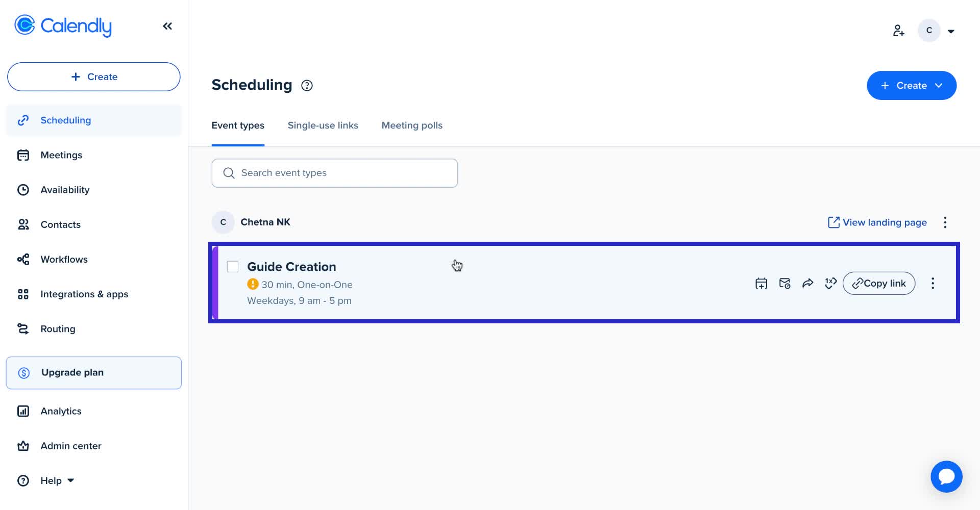The height and width of the screenshot is (510, 980).
Task: Click Copy link for Guide Creation
Action: (878, 283)
